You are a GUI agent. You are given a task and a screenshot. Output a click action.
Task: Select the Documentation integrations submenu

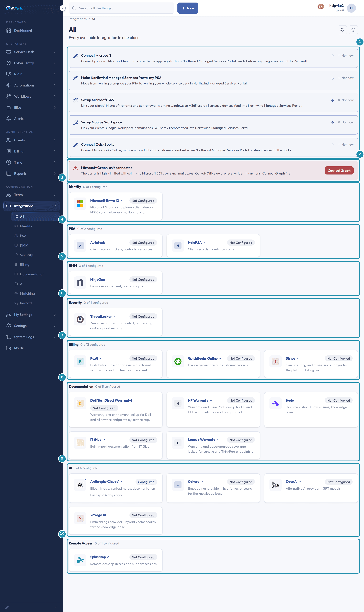[x=35, y=274]
